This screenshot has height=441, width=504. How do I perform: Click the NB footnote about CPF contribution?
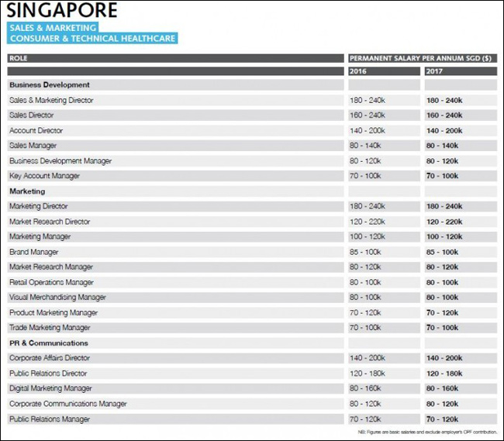click(x=427, y=432)
